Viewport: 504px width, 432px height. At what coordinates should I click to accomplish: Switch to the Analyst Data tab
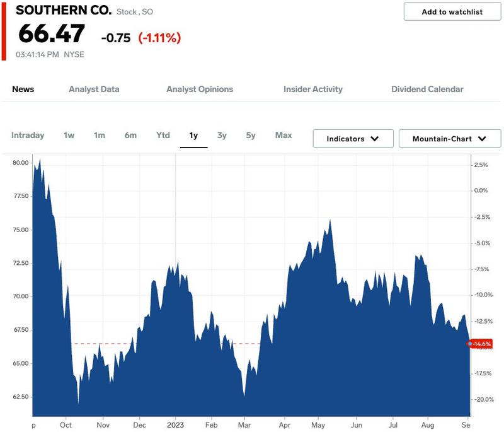[x=94, y=89]
